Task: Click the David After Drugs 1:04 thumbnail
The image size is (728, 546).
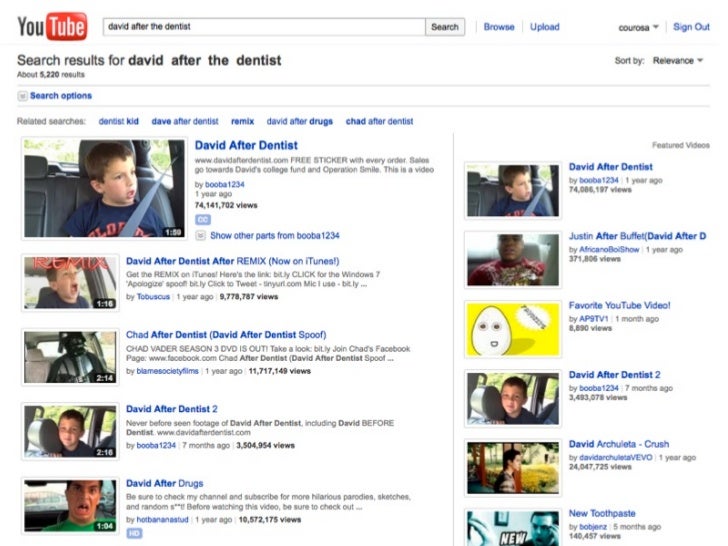Action: coord(70,506)
